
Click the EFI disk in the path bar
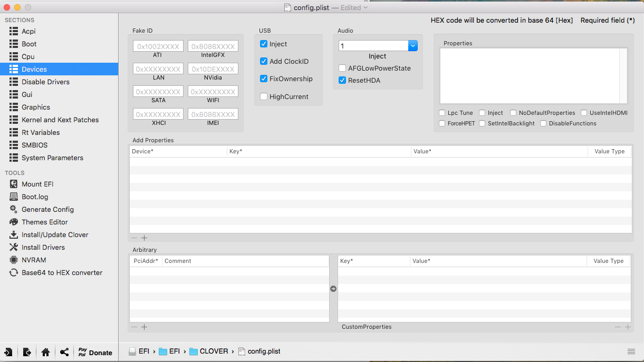[139, 351]
